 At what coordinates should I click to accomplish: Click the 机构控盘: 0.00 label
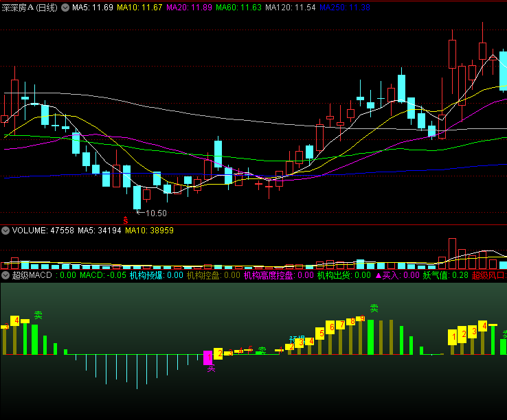(214, 275)
